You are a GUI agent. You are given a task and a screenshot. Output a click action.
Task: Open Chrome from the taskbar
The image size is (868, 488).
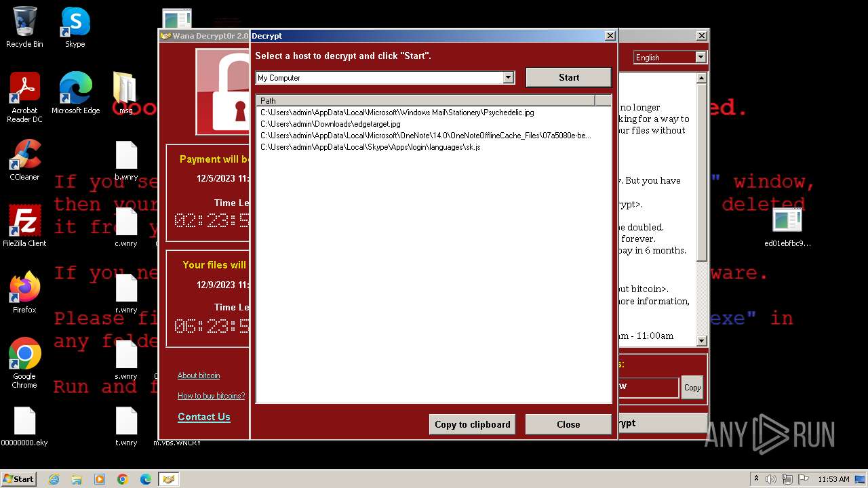123,479
